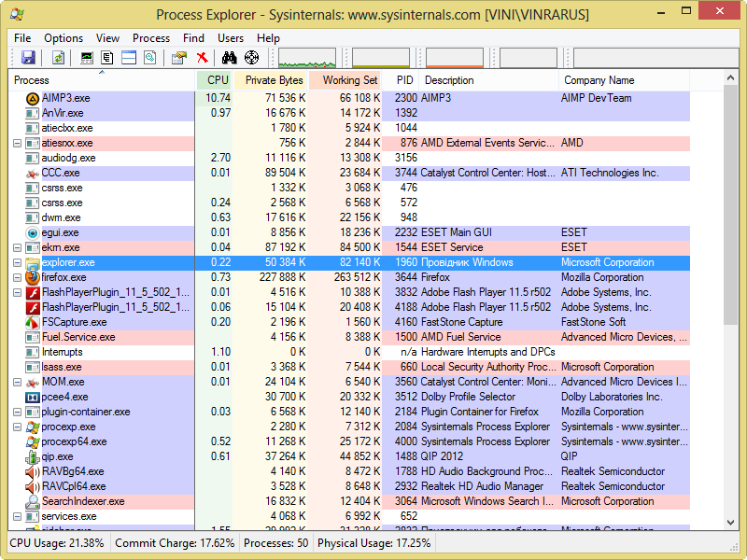Click the Refresh Now toolbar icon

click(58, 58)
